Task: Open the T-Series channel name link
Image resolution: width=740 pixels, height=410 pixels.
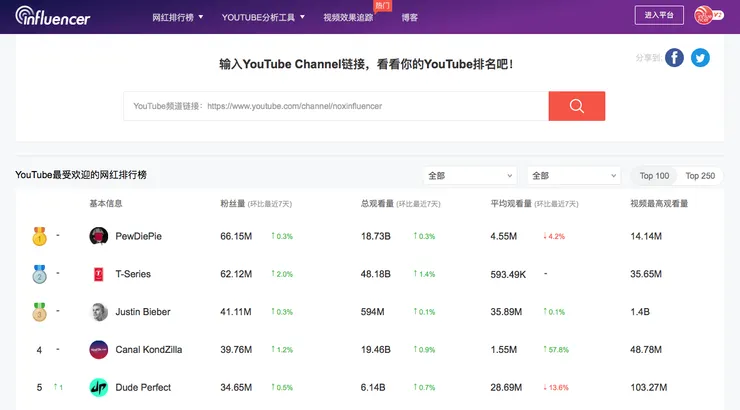Action: 133,274
